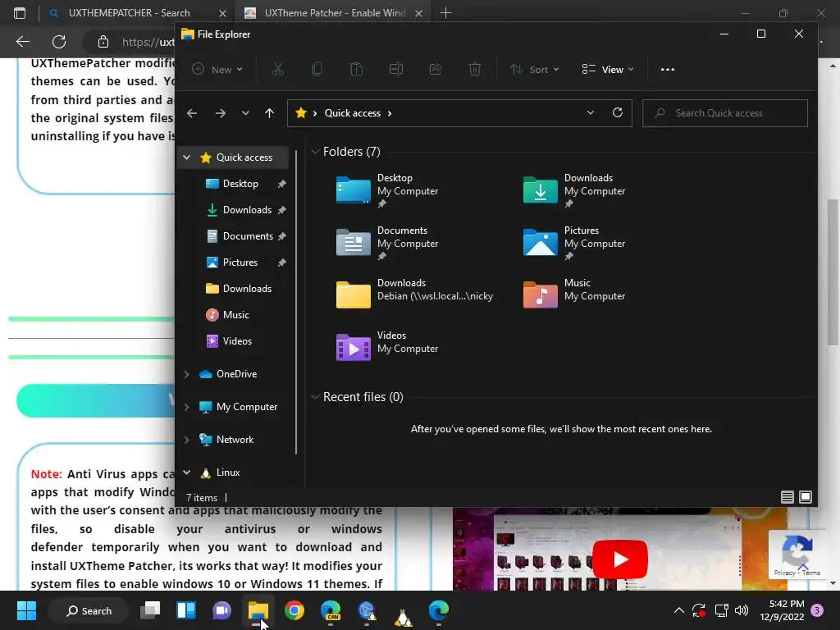
Task: Close the UXTHEMEPATCHER - Search tab
Action: (x=223, y=13)
